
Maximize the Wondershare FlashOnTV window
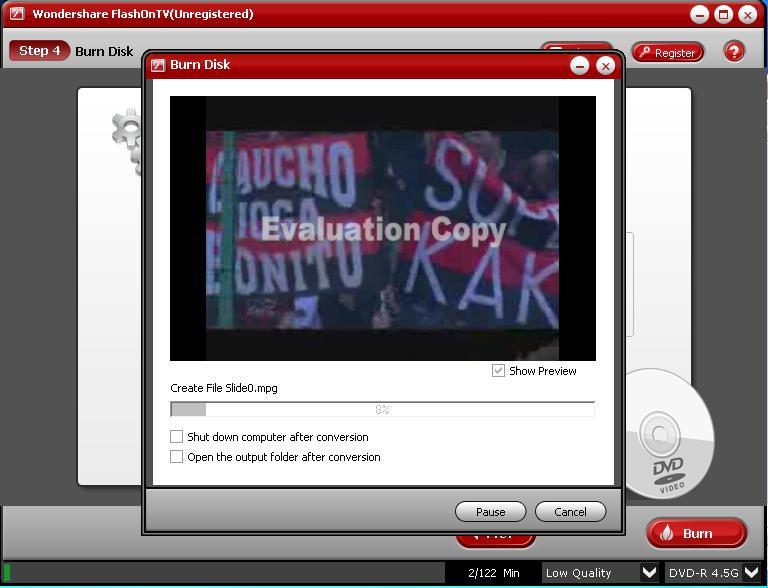point(723,15)
